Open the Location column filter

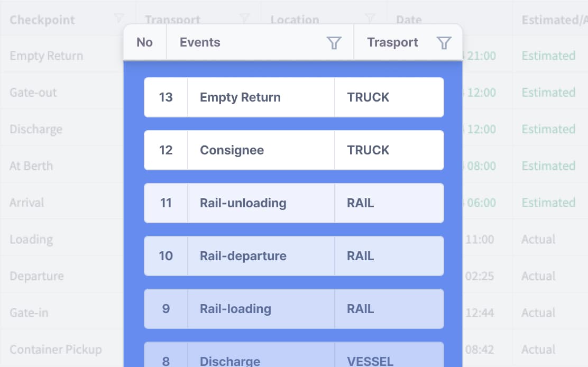(370, 19)
